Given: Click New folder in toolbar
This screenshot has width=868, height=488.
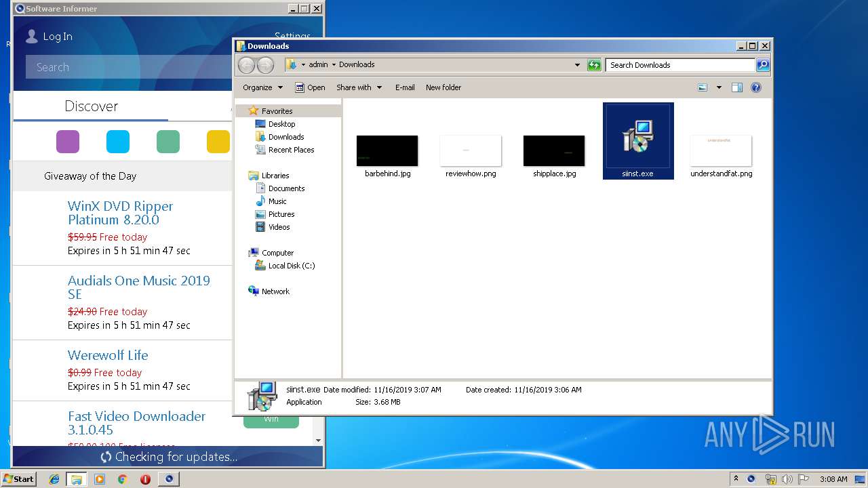Looking at the screenshot, I should (x=443, y=87).
